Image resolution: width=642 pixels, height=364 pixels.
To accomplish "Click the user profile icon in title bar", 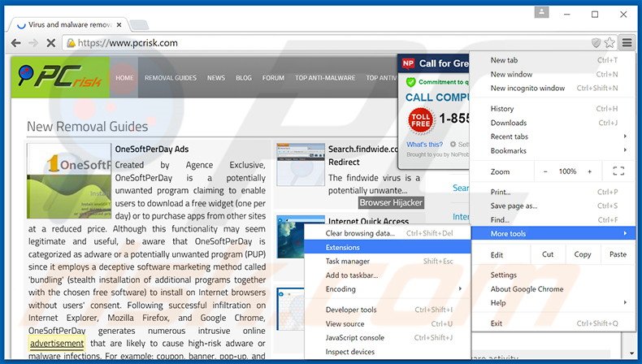I will pos(541,13).
